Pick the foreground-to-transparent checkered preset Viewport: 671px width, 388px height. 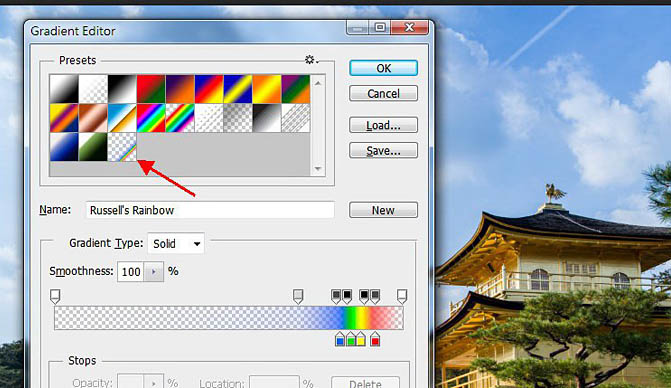click(x=93, y=89)
